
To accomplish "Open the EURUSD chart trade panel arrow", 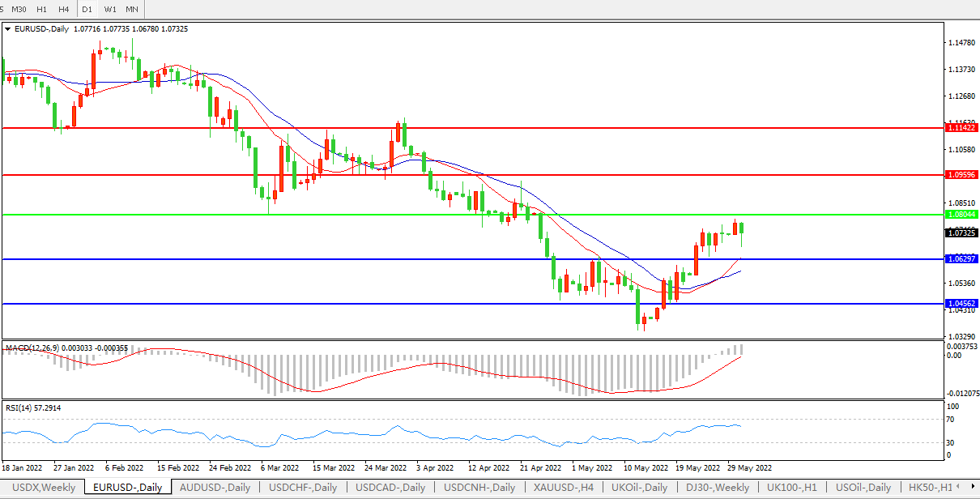I will click(8, 29).
